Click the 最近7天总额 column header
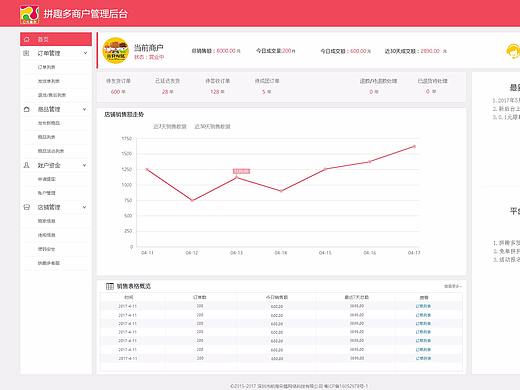The image size is (520, 390). click(357, 297)
